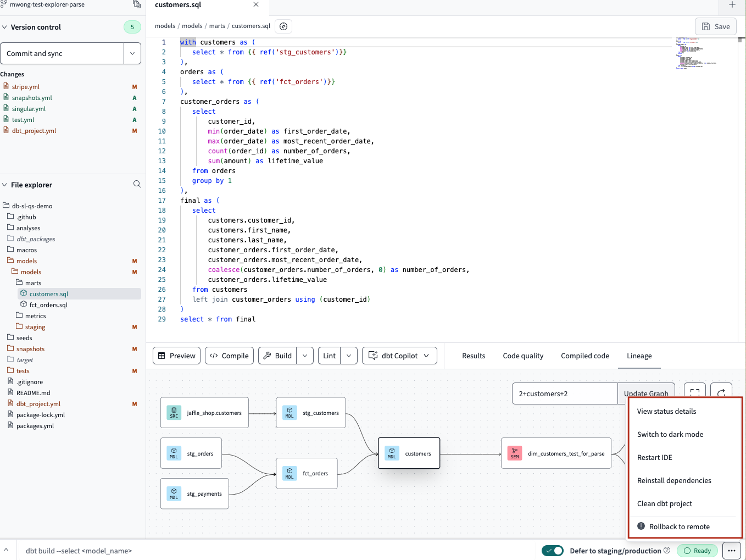
Task: Click the lineage selector input field
Action: pyautogui.click(x=565, y=393)
